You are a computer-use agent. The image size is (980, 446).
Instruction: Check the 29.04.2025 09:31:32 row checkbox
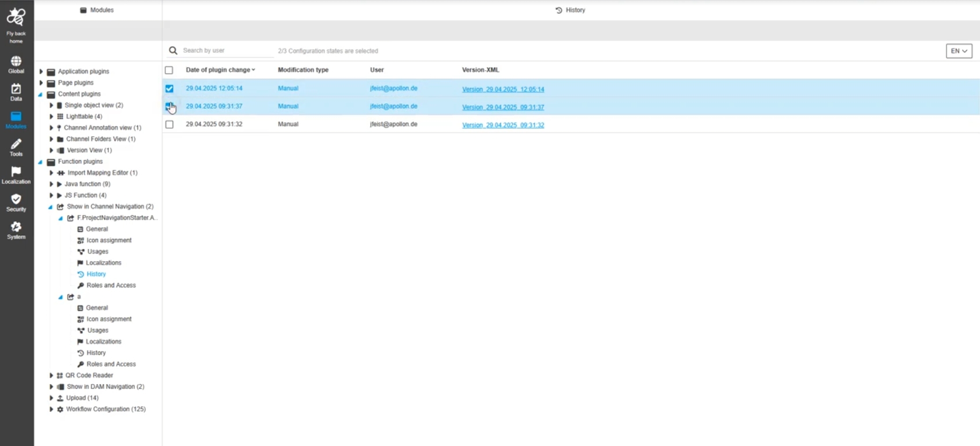coord(169,125)
